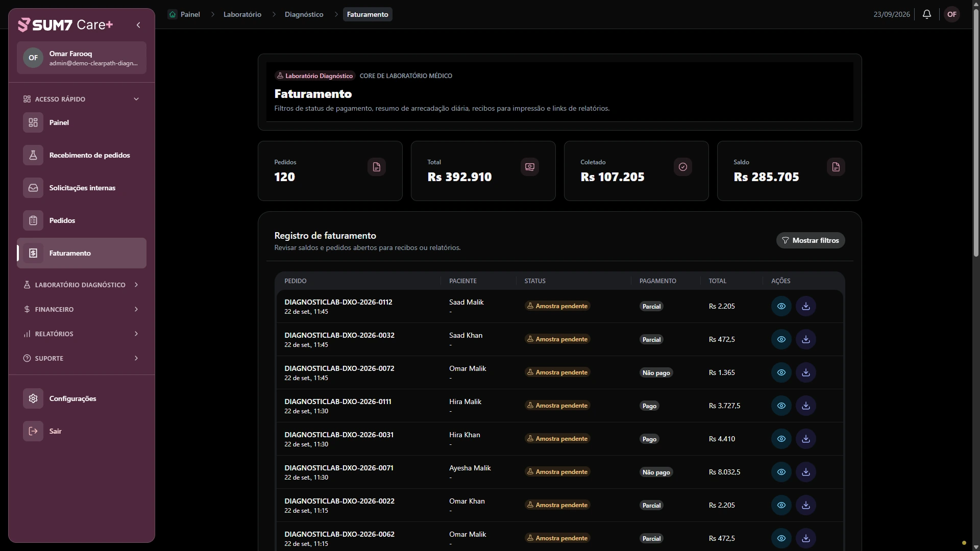The height and width of the screenshot is (551, 980).
Task: Click the Configurações gear icon
Action: pos(33,398)
